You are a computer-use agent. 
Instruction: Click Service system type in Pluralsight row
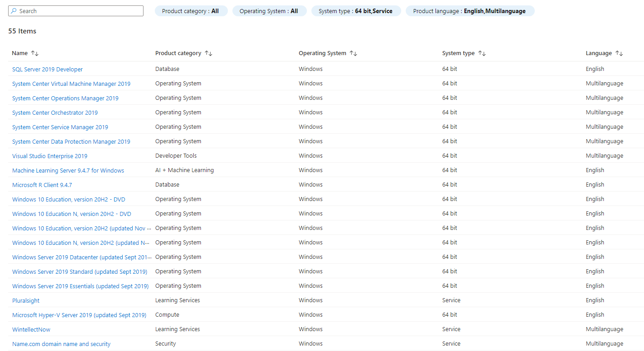pos(451,300)
